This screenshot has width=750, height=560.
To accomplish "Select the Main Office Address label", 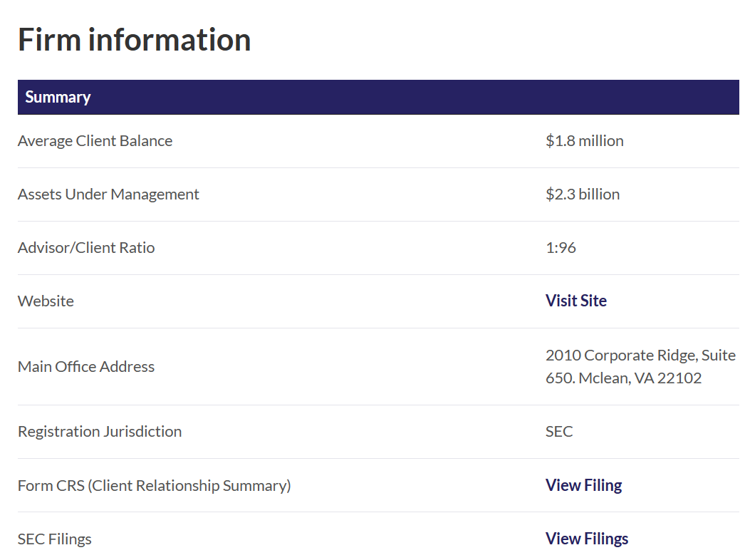I will point(86,367).
